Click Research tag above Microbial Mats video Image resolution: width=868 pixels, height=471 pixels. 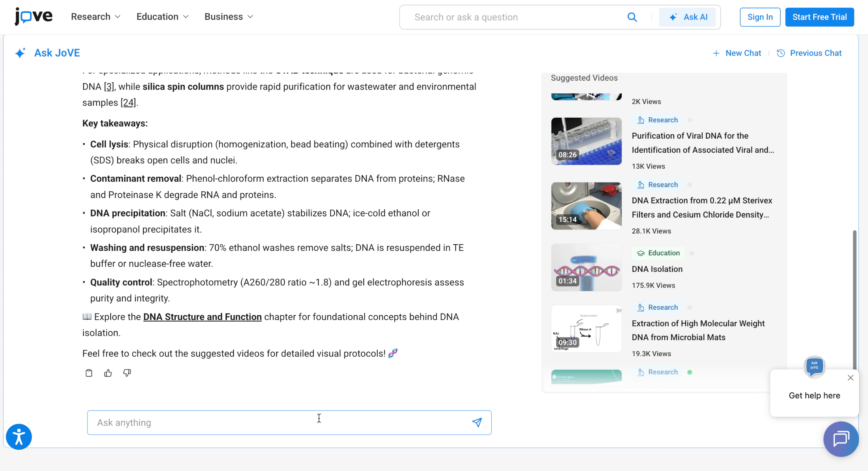[x=657, y=307]
